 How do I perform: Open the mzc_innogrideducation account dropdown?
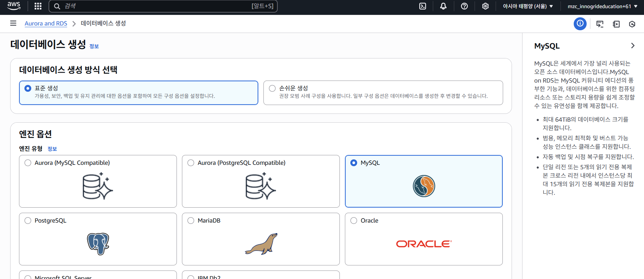602,6
